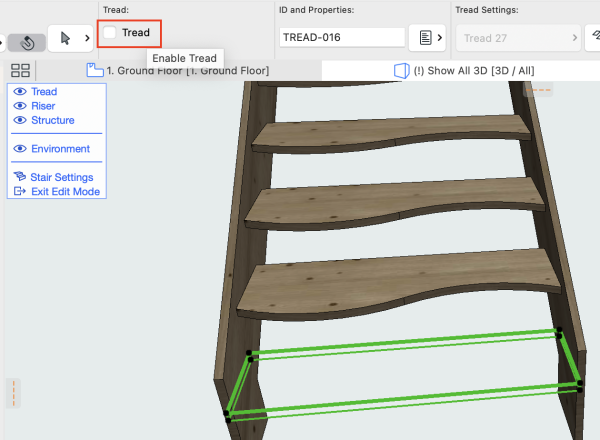Click the floor plan icon on tab
The width and height of the screenshot is (600, 440).
coord(95,71)
